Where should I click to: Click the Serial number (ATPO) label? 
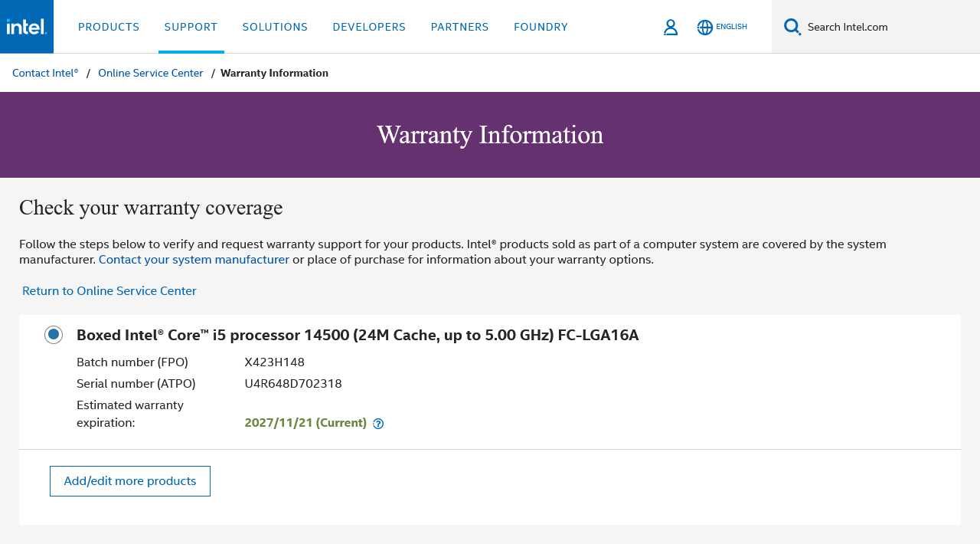136,384
